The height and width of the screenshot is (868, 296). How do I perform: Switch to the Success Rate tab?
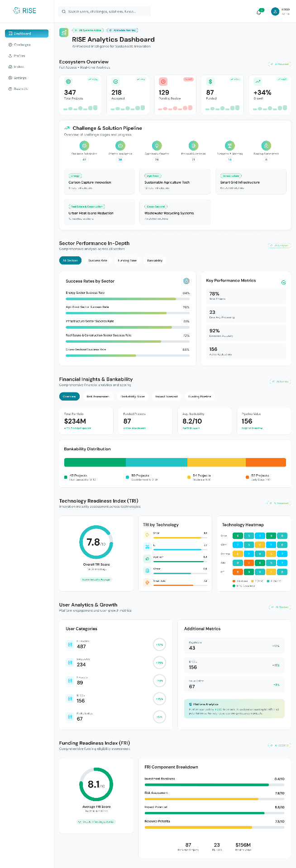[98, 260]
